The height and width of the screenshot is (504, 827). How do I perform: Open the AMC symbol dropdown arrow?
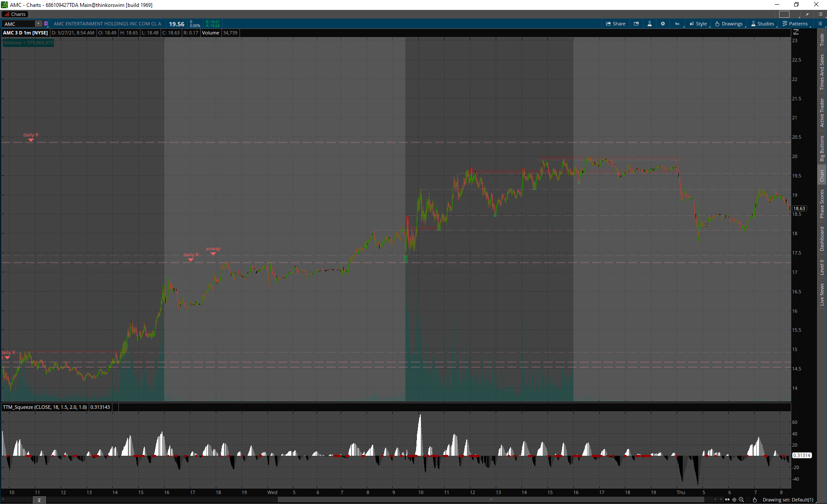[x=38, y=24]
